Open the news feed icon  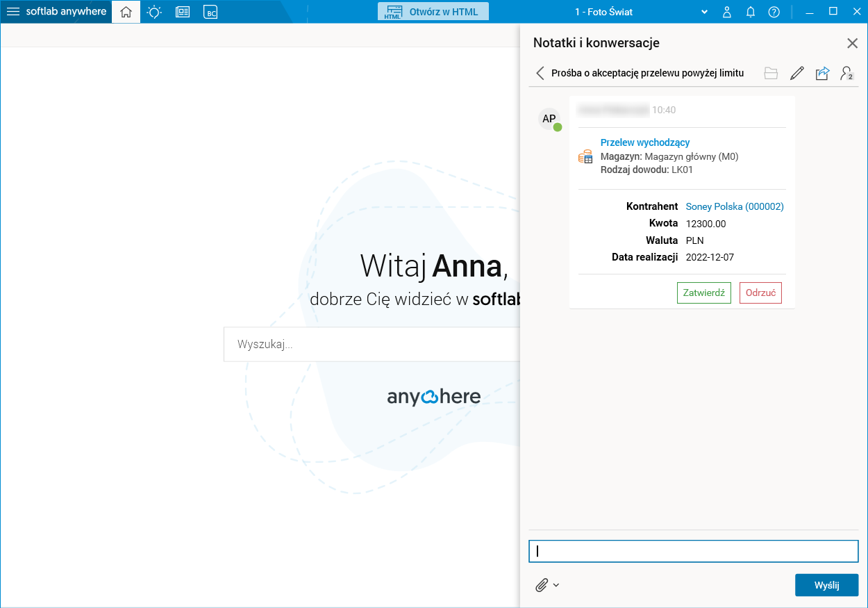[x=183, y=12]
